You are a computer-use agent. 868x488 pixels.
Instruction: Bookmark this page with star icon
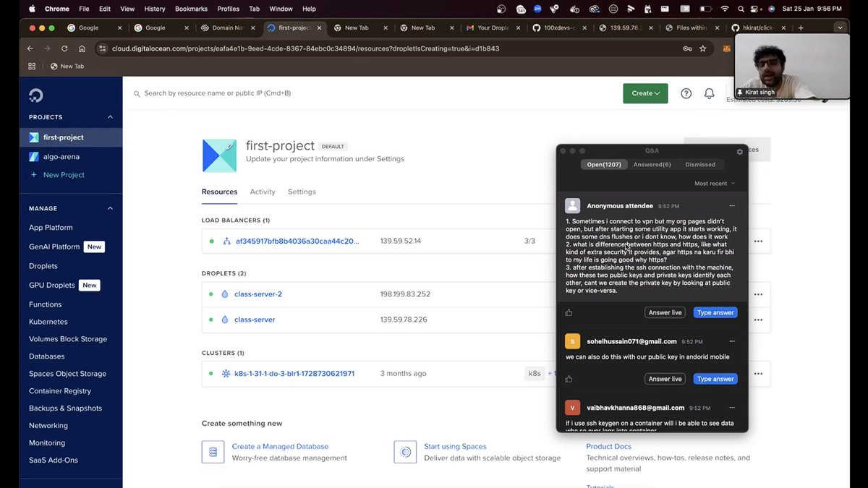tap(702, 48)
